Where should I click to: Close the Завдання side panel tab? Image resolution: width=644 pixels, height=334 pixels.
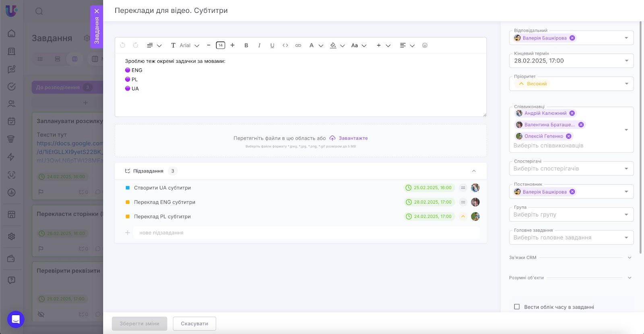(97, 11)
